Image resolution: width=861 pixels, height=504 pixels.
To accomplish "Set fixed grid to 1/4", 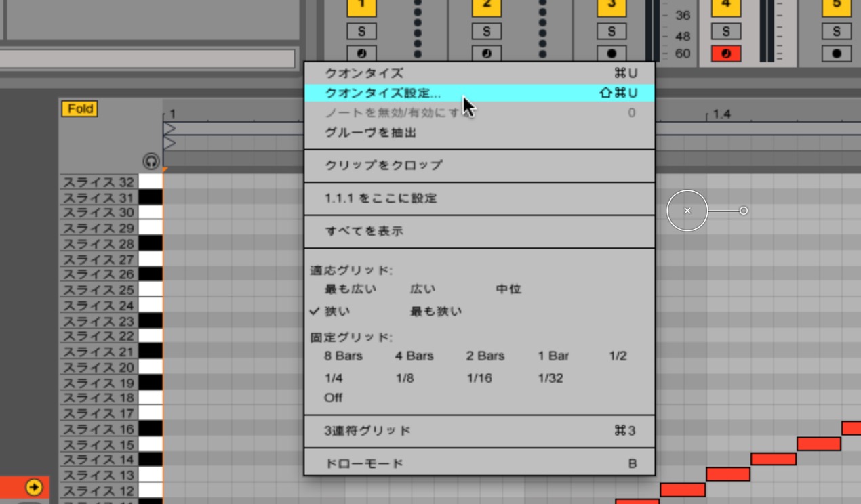I will point(334,379).
